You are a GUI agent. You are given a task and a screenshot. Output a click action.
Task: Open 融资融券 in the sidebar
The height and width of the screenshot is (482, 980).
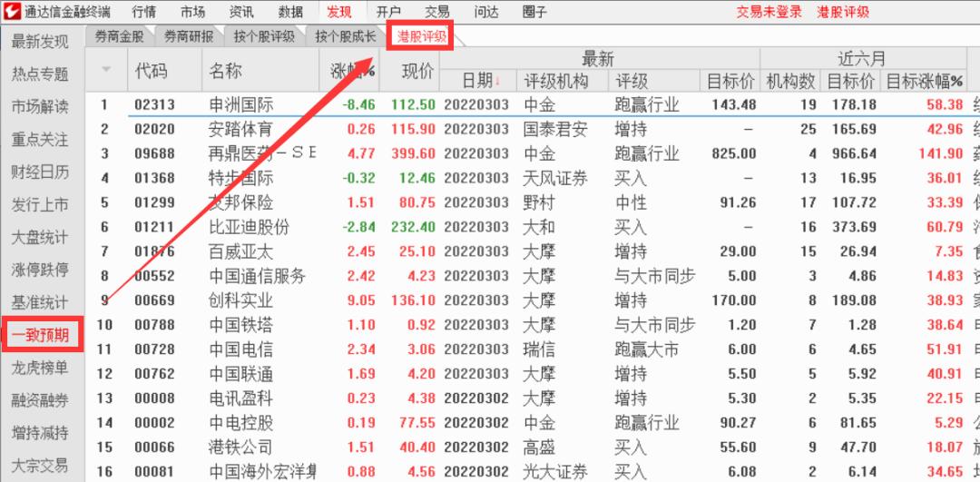pyautogui.click(x=40, y=400)
